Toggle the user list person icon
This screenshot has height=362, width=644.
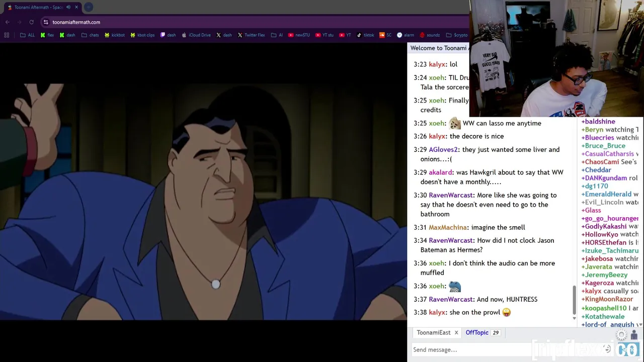pos(634,336)
